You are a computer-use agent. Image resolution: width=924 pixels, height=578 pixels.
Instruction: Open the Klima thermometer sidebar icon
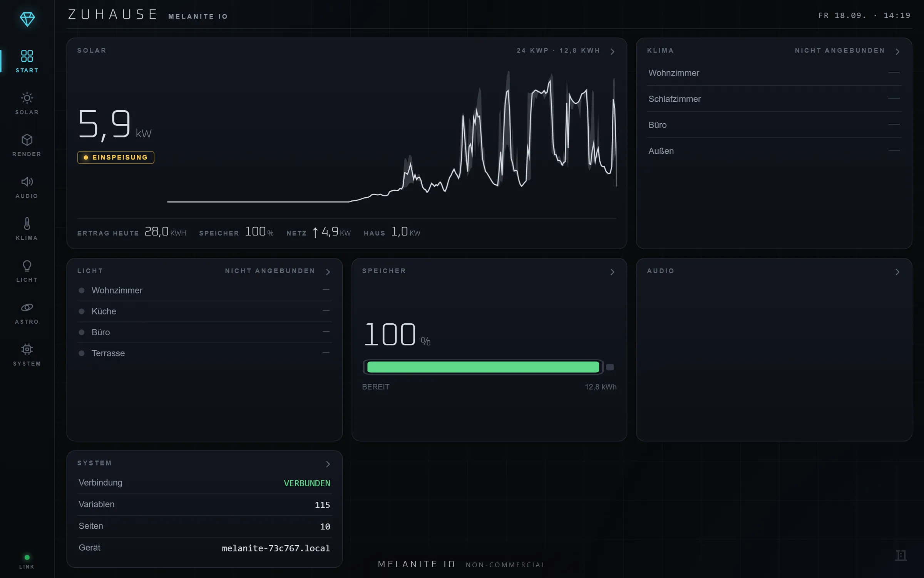[27, 229]
